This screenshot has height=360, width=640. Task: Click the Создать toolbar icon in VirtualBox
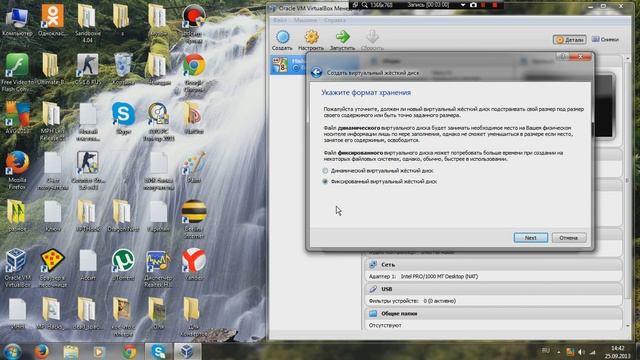point(282,37)
